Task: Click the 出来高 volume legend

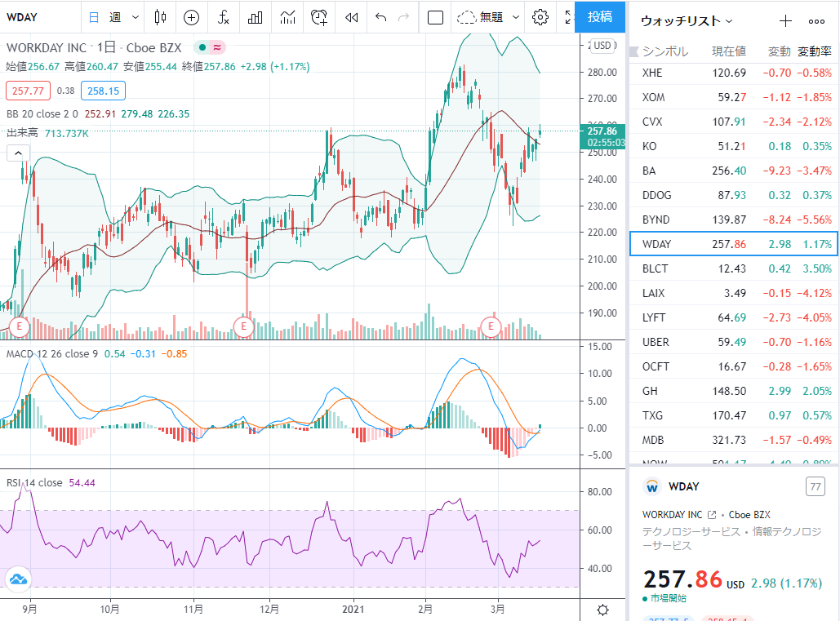Action: pos(23,133)
